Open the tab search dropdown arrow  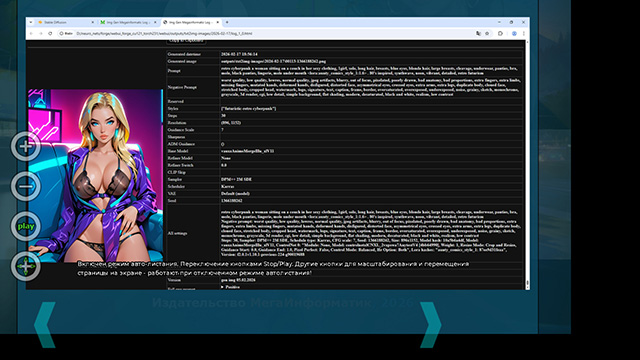coord(31,22)
